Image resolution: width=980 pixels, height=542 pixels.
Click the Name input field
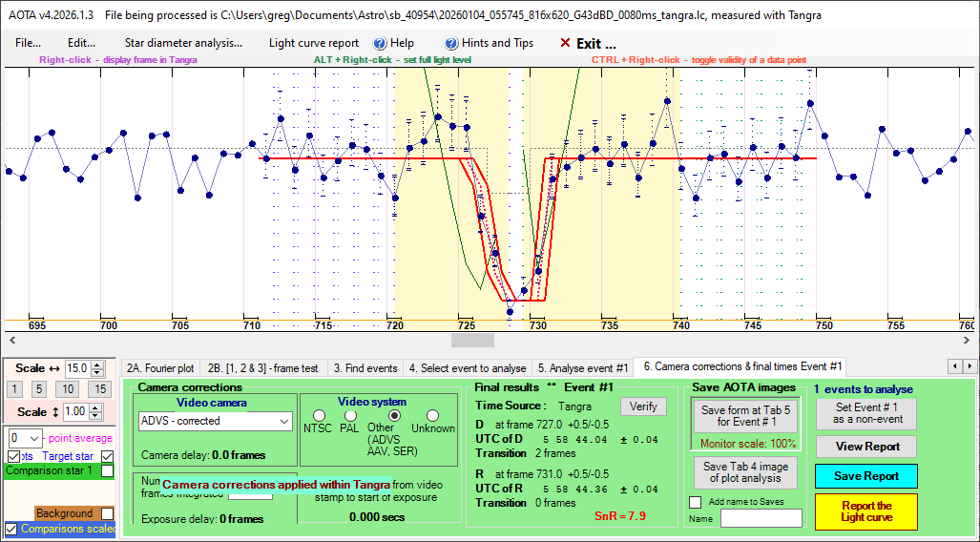pyautogui.click(x=761, y=517)
